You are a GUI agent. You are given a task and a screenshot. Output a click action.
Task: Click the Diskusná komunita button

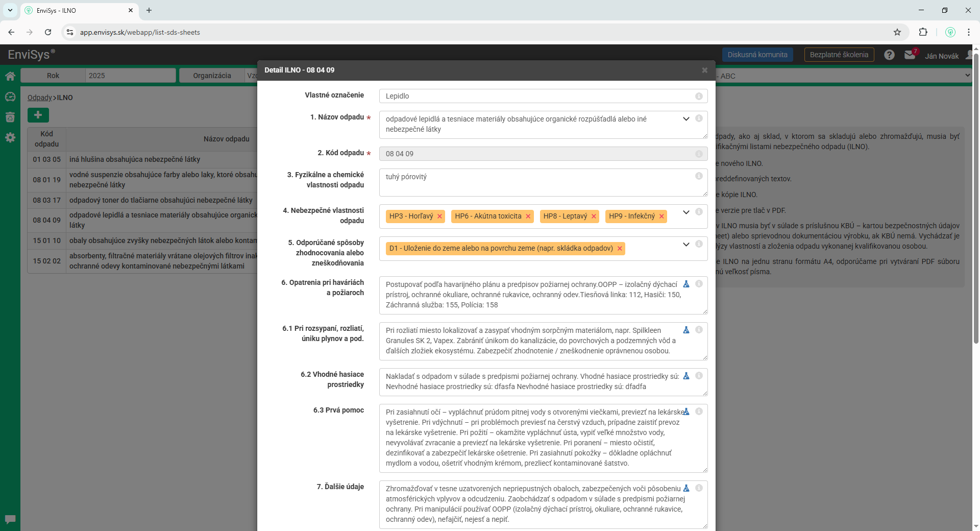tap(757, 55)
